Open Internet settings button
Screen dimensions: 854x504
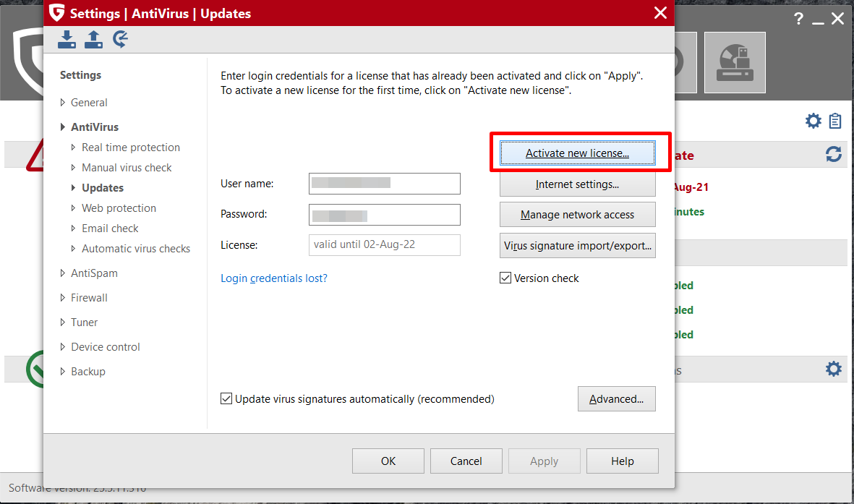click(577, 184)
